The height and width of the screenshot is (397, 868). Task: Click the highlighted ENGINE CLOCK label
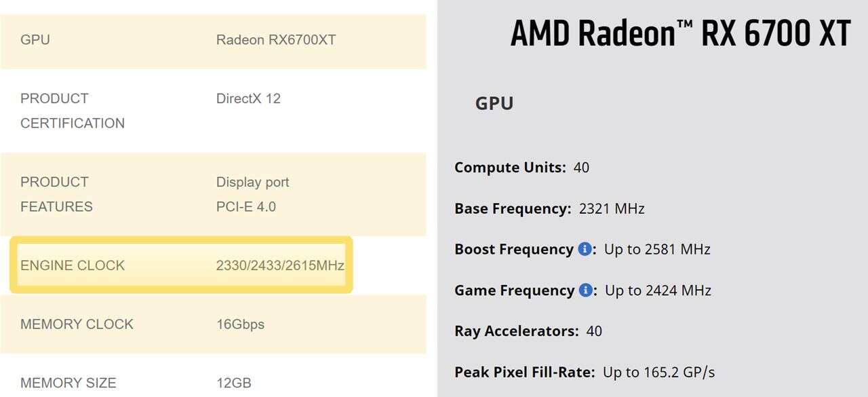point(73,265)
